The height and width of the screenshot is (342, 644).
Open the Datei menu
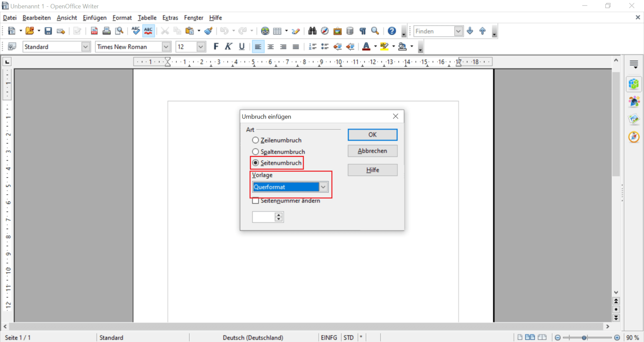10,18
